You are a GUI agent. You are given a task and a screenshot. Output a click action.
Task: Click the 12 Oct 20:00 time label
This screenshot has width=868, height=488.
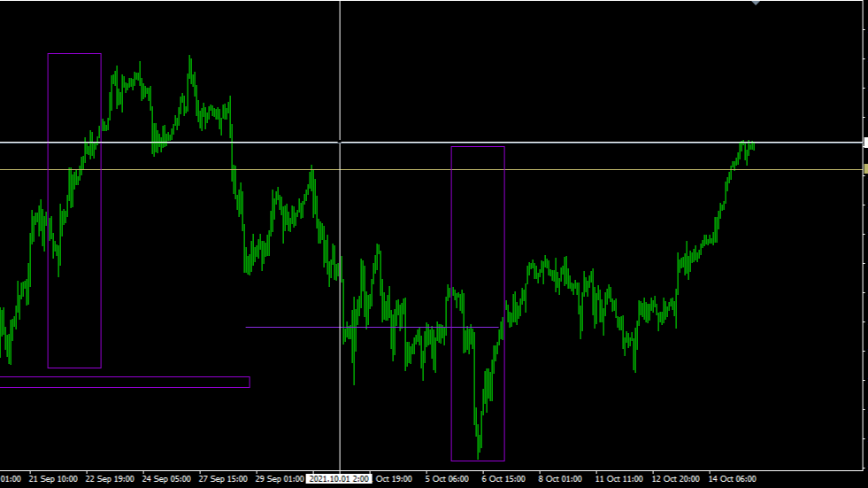click(675, 478)
